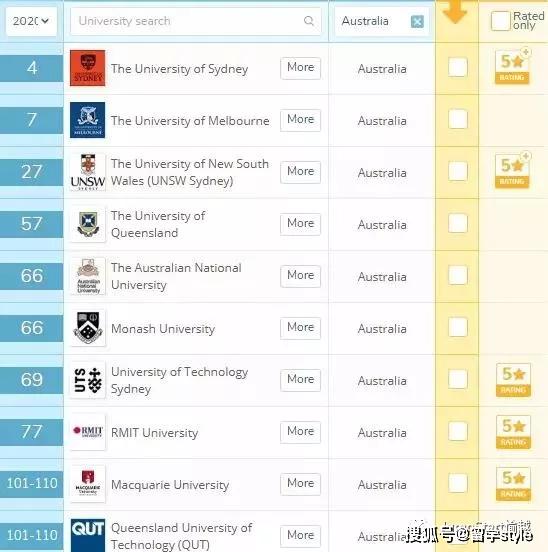Click UNSW logo
This screenshot has height=552, width=548.
87,172
